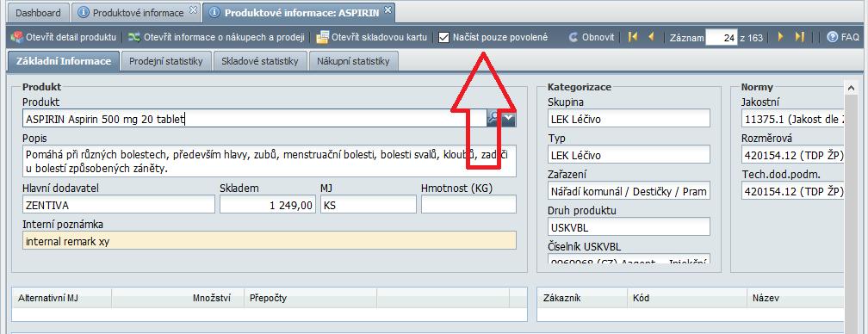Open informace o nákupech a prodeji
Image resolution: width=868 pixels, height=334 pixels.
pyautogui.click(x=224, y=38)
